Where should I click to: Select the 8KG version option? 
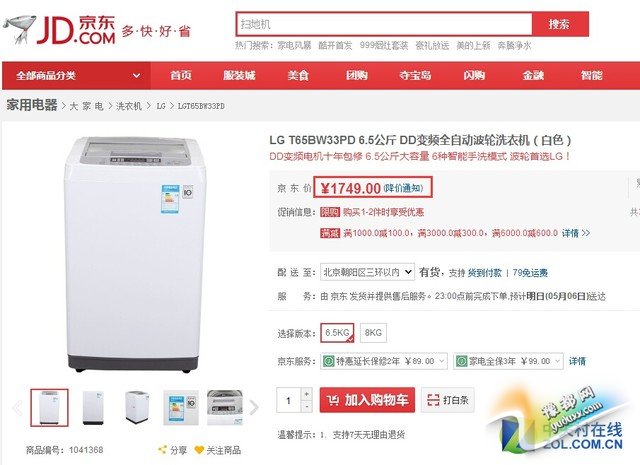point(373,333)
